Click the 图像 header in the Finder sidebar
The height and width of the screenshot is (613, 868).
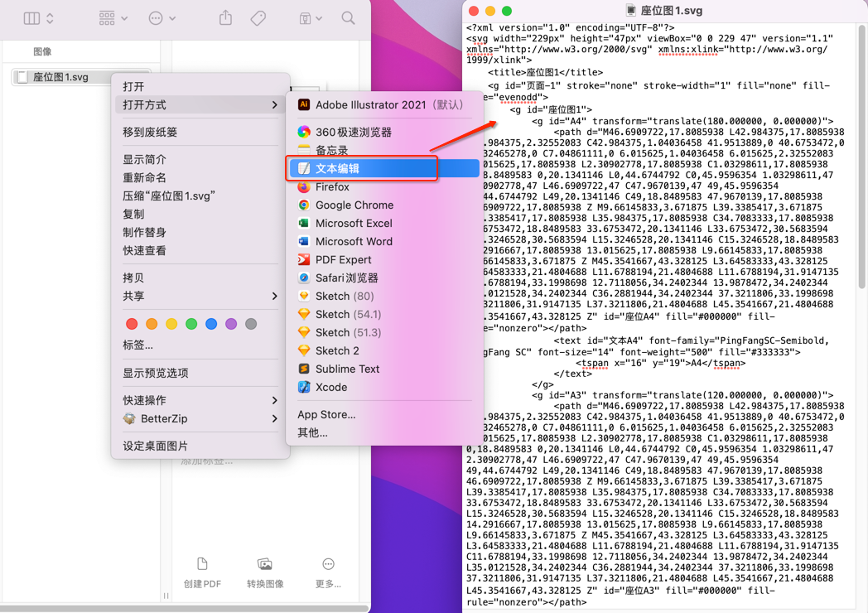click(42, 51)
